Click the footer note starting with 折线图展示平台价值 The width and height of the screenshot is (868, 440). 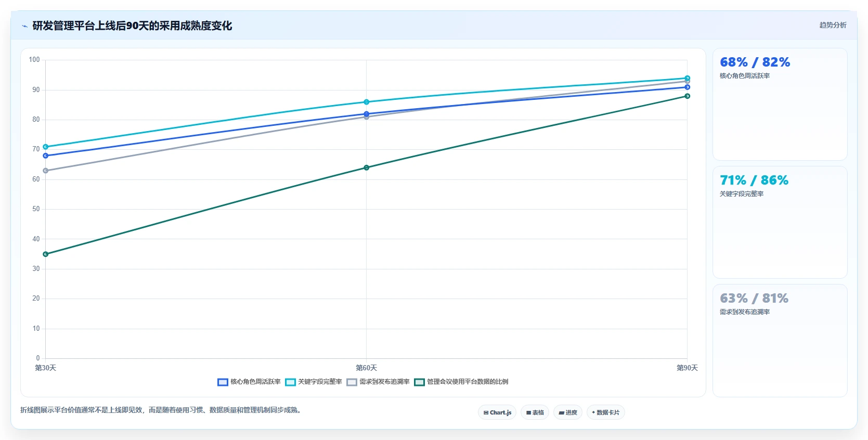tap(162, 410)
